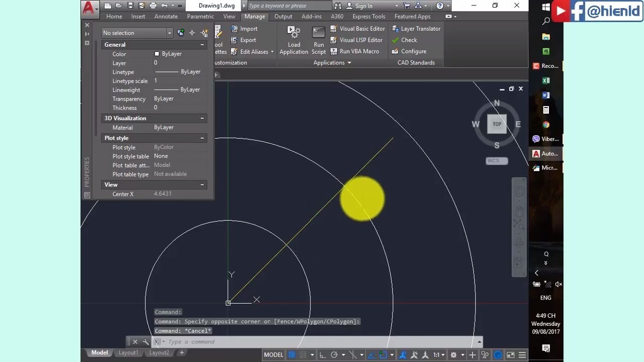
Task: Click the Color ByLayer white swatch
Action: pyautogui.click(x=156, y=54)
